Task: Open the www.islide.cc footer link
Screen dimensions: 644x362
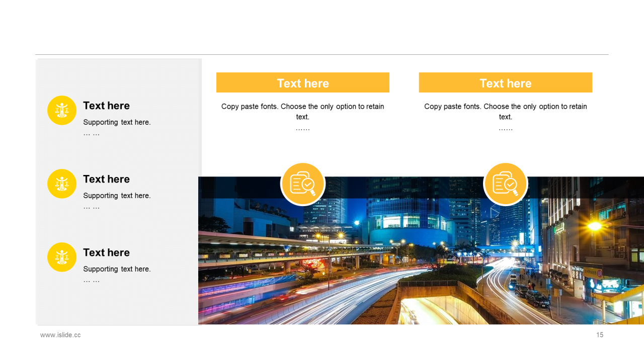Action: point(60,335)
